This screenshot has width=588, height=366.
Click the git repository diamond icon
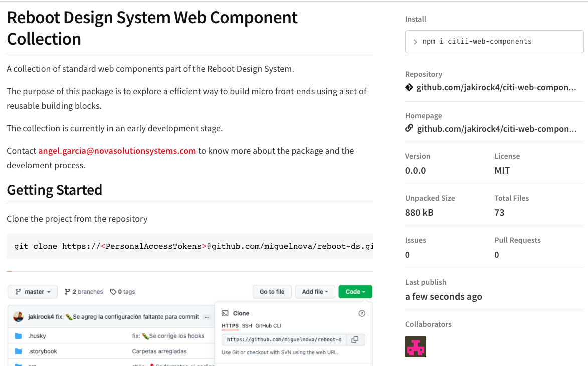click(x=409, y=87)
